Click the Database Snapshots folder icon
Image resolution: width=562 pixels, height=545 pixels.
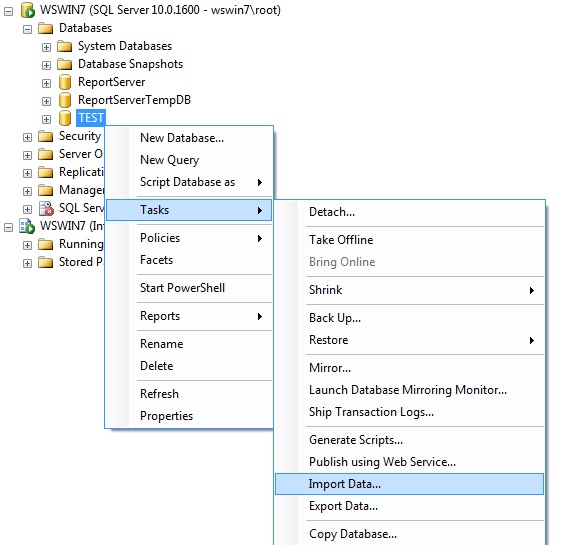point(65,64)
